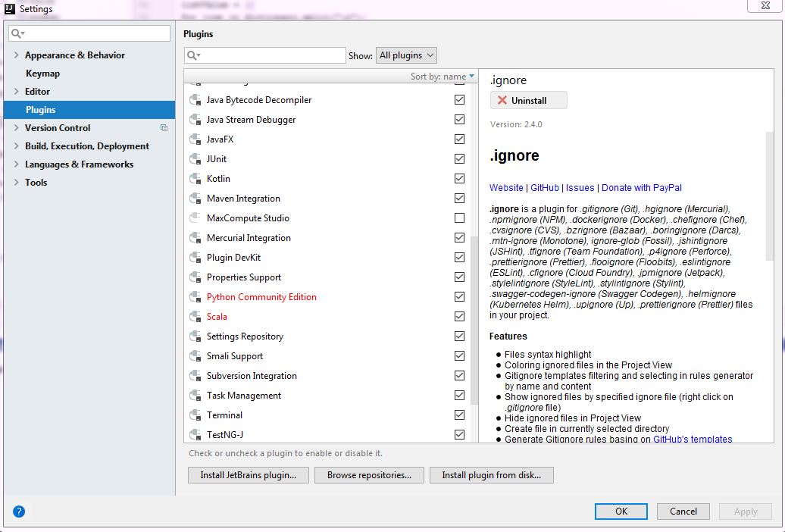Select the Mercurial Integration plugin row
The image size is (785, 532).
point(327,237)
